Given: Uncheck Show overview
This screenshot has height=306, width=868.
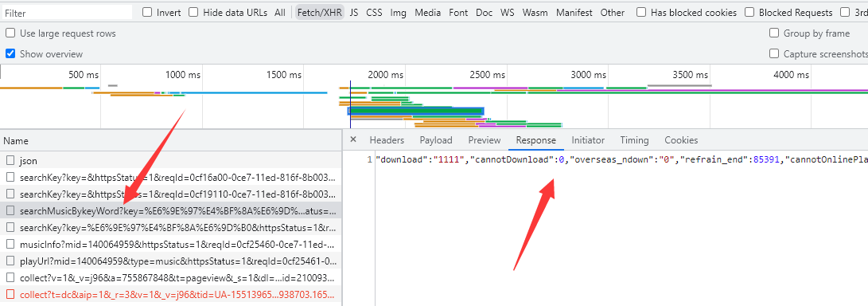Looking at the screenshot, I should (10, 53).
